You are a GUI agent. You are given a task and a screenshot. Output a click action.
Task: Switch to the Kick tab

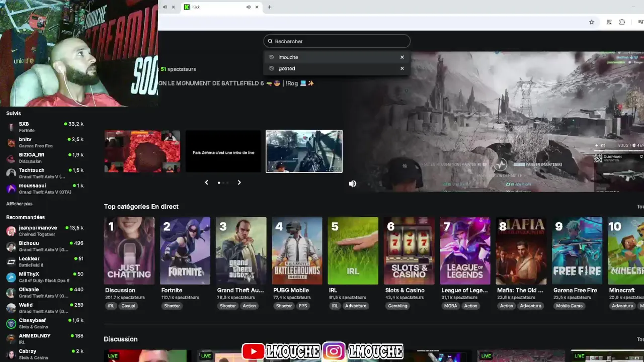221,7
